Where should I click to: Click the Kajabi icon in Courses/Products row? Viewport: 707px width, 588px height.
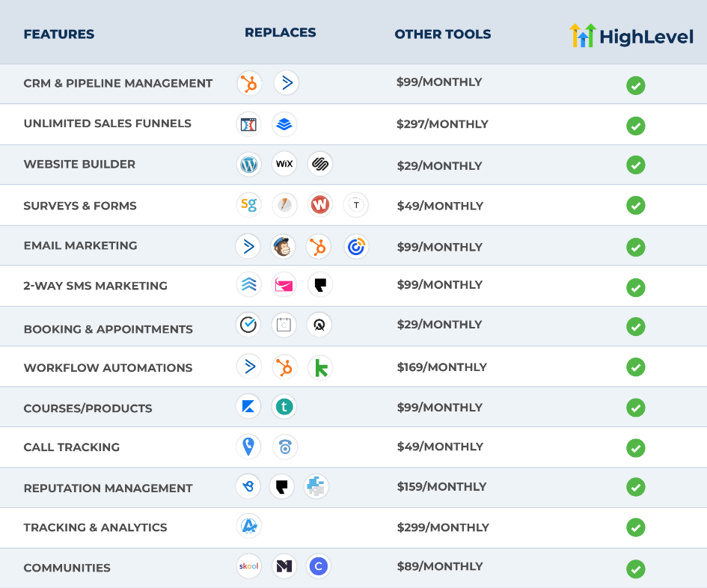coord(248,406)
